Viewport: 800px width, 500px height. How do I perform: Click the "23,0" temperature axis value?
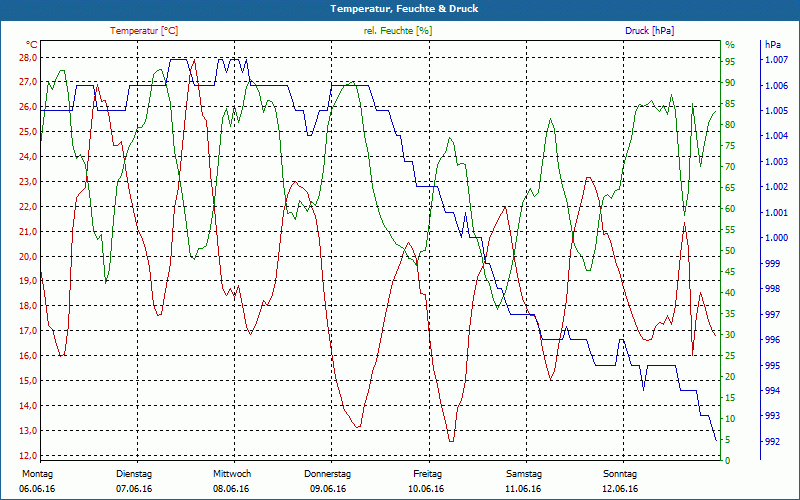tap(28, 182)
